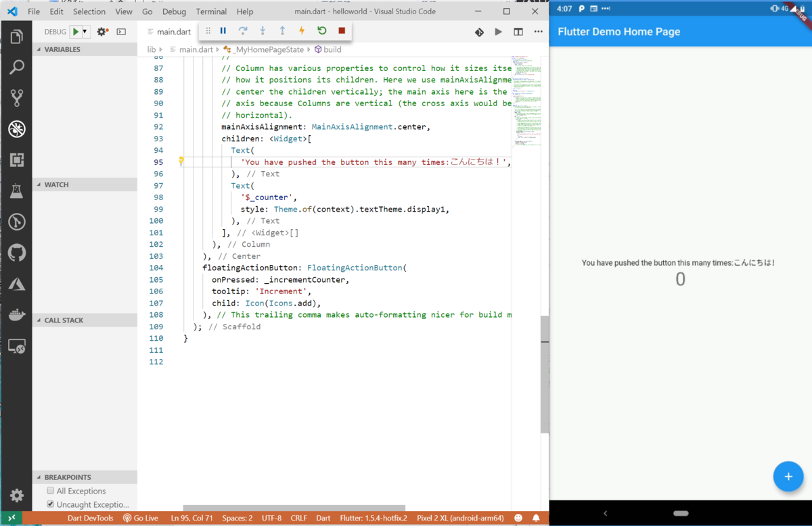Open the _MyHomePageState breadcrumb
Image resolution: width=812 pixels, height=526 pixels.
coord(264,49)
